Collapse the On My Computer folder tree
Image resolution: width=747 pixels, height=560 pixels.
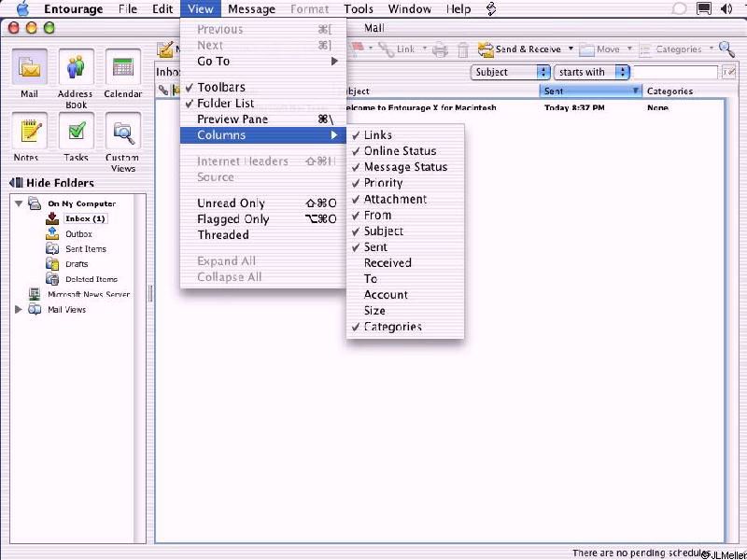pos(19,203)
